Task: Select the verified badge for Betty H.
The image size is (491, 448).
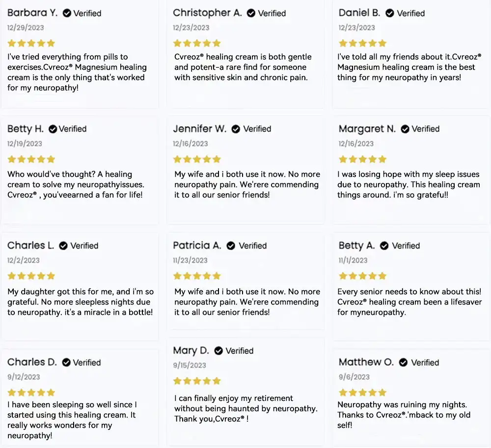Action: (53, 129)
